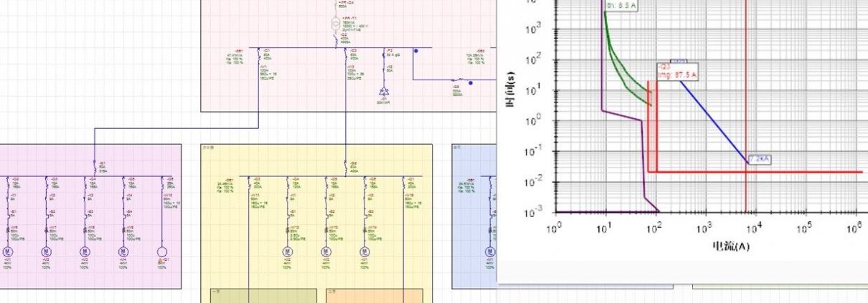
Task: Select the leftmost motor symbol in the yellow panel
Action: coord(287,251)
